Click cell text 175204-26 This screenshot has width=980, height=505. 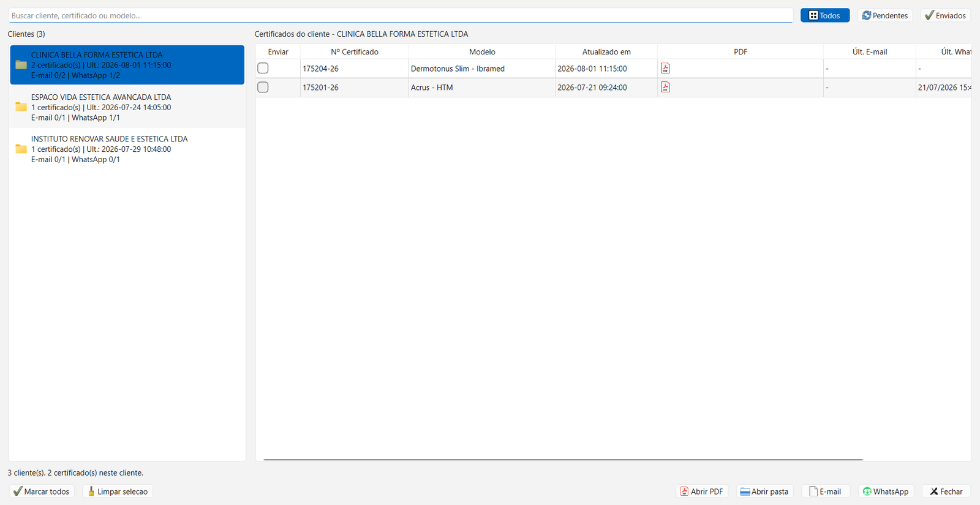(320, 69)
